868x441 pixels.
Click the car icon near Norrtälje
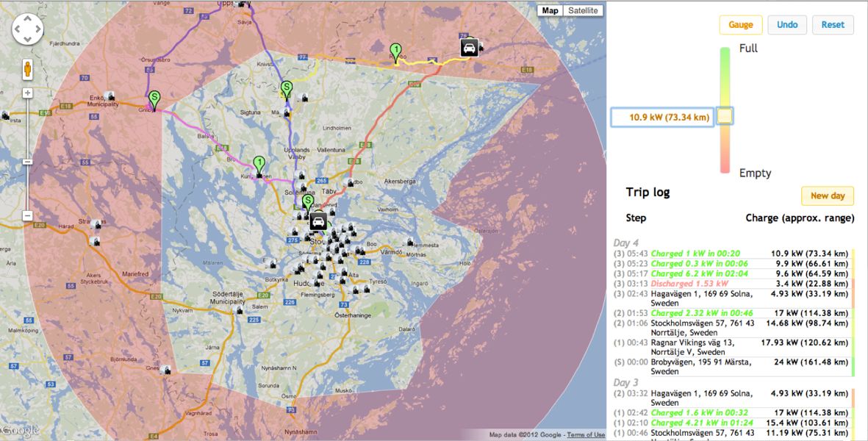coord(470,48)
